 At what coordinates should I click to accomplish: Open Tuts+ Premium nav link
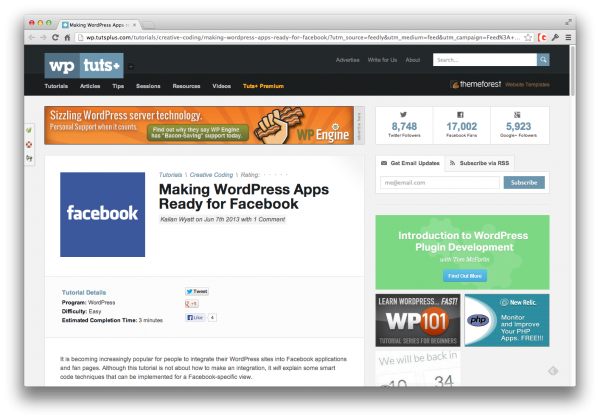263,86
